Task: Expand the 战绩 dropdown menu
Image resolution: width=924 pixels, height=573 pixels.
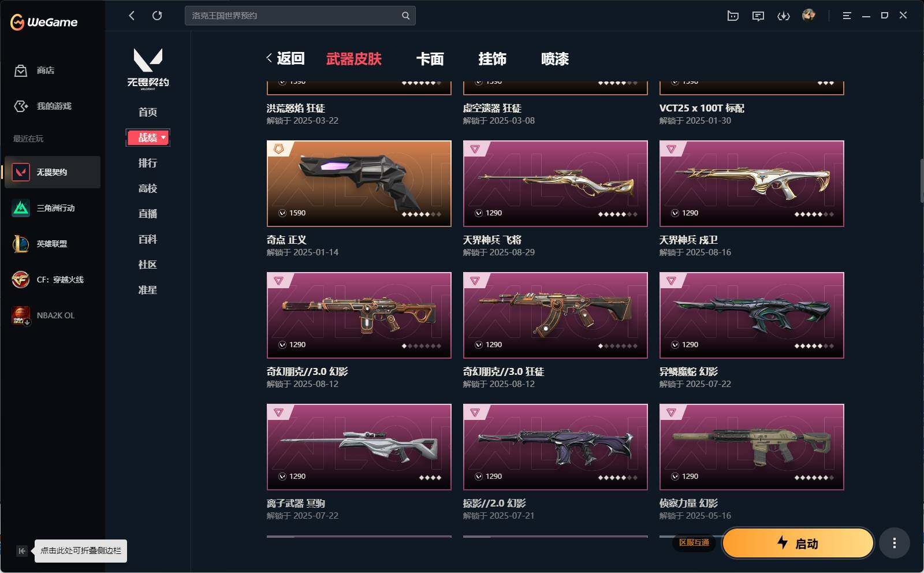Action: (148, 137)
